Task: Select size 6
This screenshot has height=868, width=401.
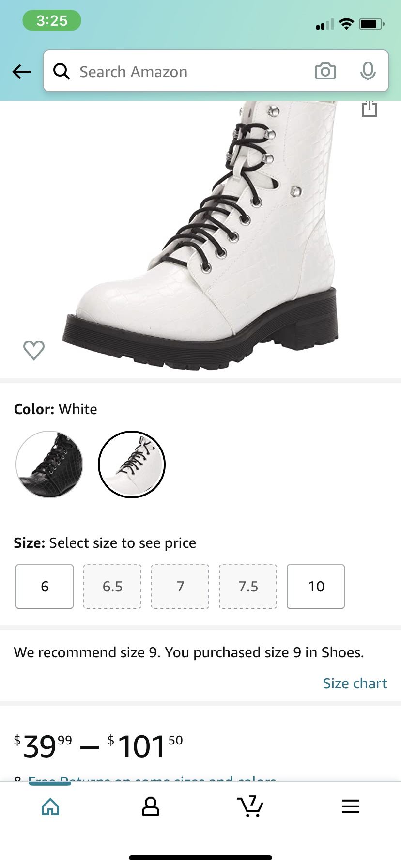Action: [x=45, y=586]
